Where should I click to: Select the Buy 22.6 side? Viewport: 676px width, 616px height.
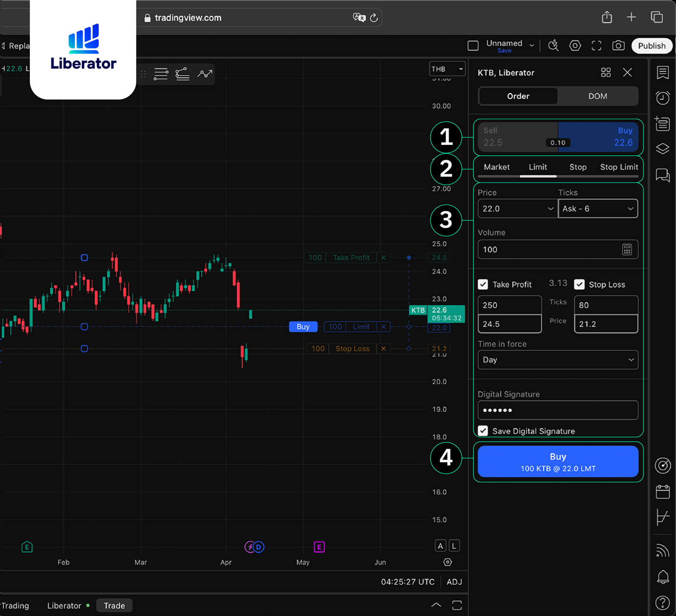click(x=598, y=137)
